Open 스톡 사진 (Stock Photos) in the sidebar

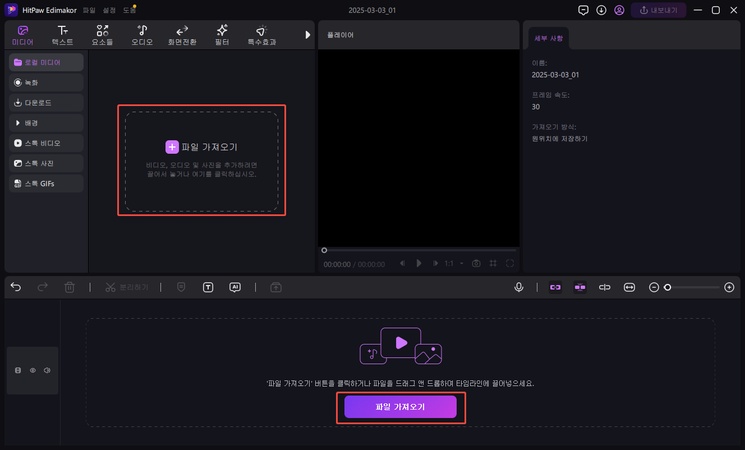pyautogui.click(x=46, y=163)
